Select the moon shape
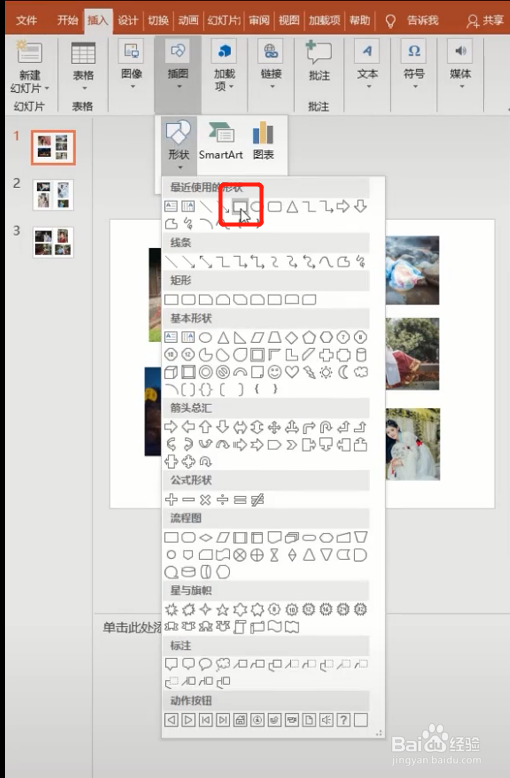510x778 pixels. click(343, 372)
